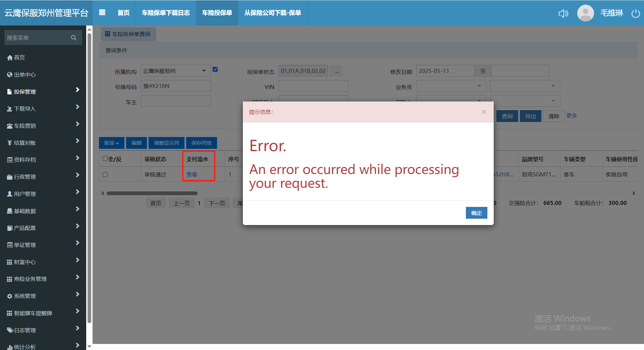Click the 保存列宽 button
The image size is (644, 350).
click(x=202, y=143)
